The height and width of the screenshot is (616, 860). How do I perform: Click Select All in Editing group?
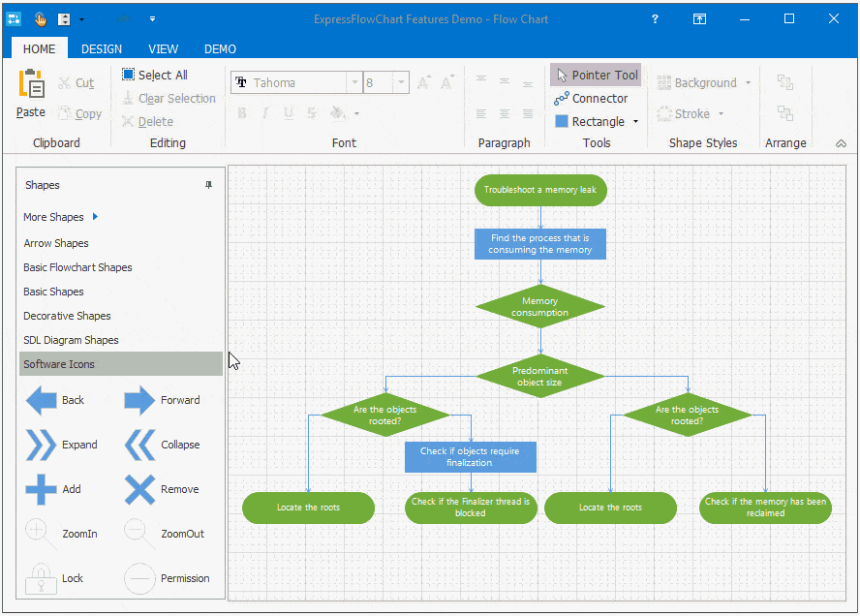(154, 75)
